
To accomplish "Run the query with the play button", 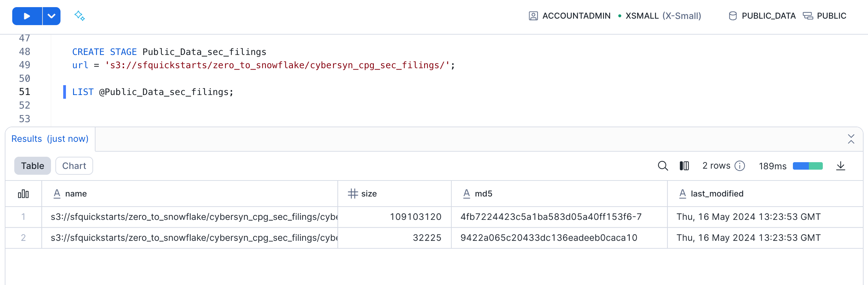I will click(x=27, y=16).
